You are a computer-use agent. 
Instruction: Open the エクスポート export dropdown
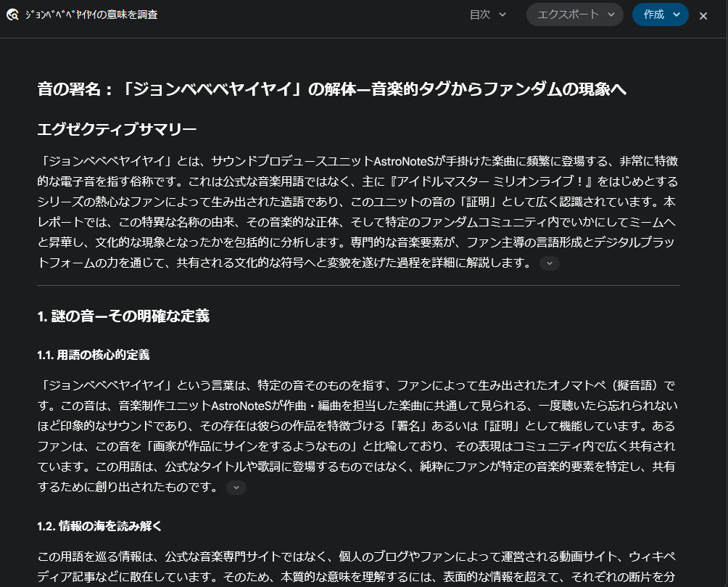tap(574, 15)
